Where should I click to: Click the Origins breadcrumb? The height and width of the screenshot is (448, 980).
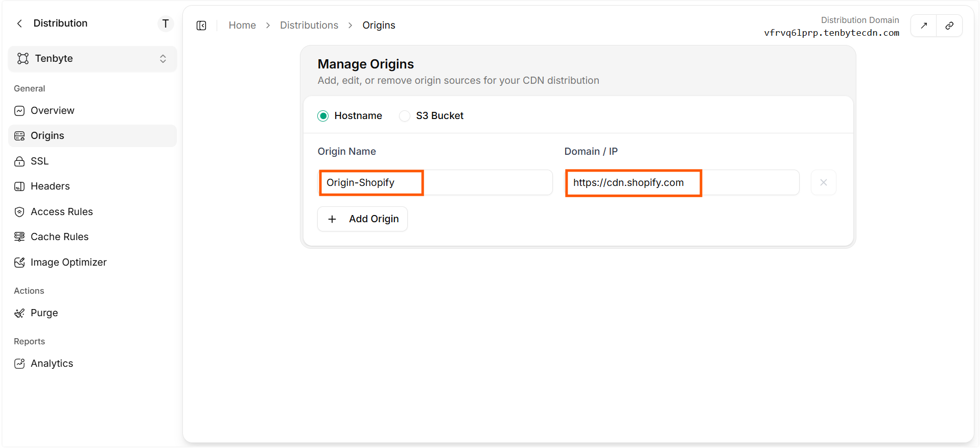pyautogui.click(x=379, y=26)
